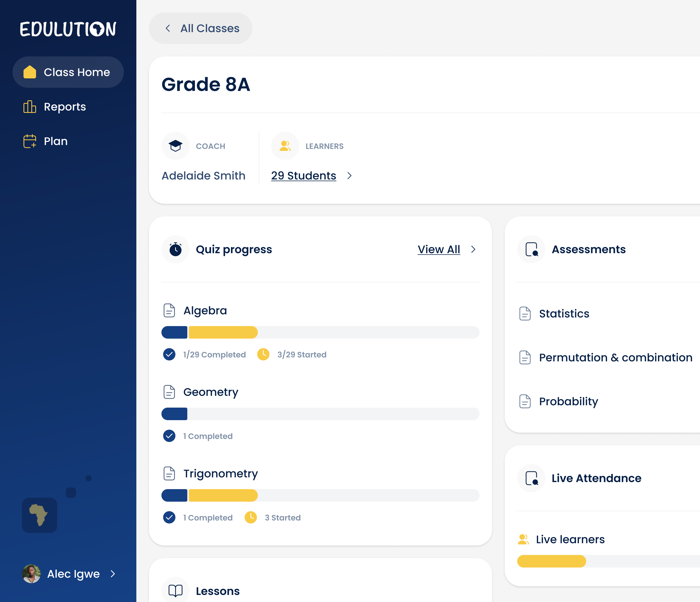The height and width of the screenshot is (602, 700).
Task: Click chevron next to View All
Action: coord(473,249)
